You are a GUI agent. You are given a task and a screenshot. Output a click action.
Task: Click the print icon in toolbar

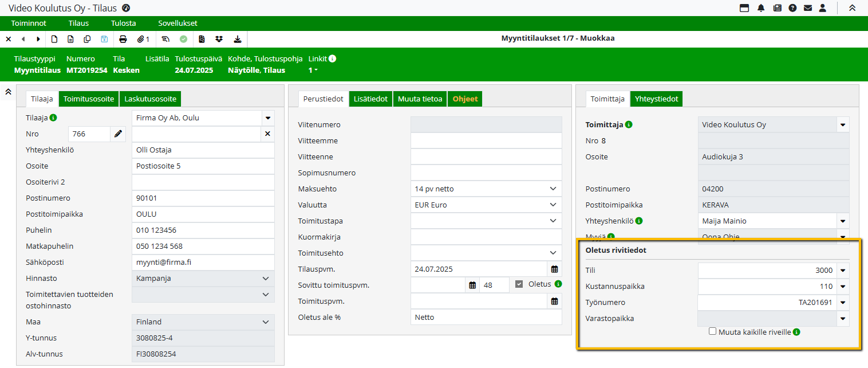tap(123, 39)
